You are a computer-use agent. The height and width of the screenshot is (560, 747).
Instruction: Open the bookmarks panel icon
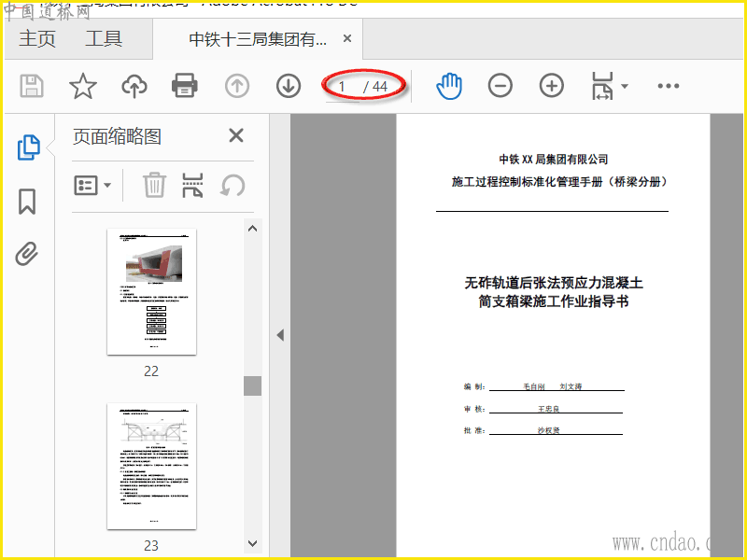pyautogui.click(x=27, y=202)
